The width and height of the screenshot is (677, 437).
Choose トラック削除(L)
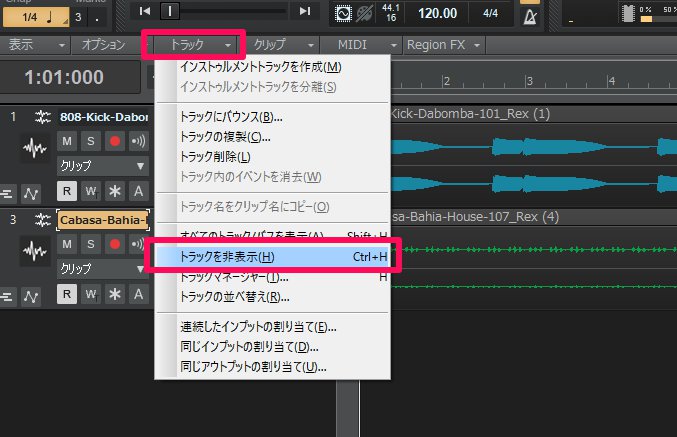coord(272,157)
